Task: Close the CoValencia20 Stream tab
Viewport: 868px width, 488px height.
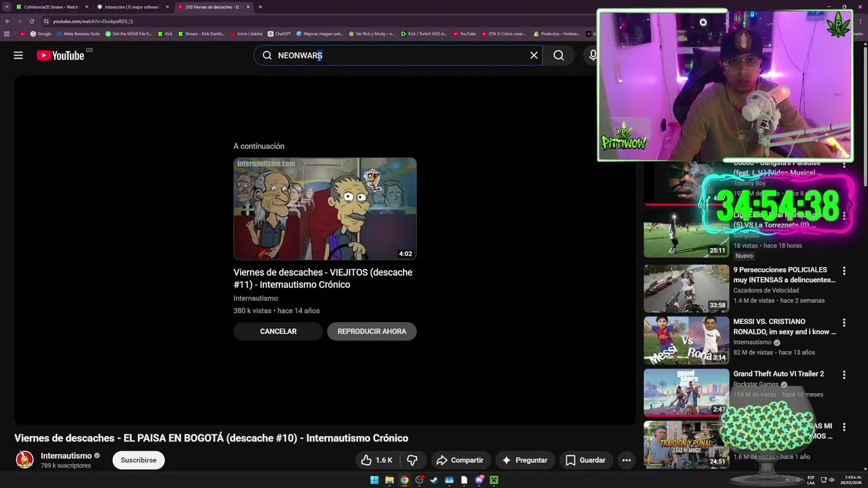Action: pos(87,7)
